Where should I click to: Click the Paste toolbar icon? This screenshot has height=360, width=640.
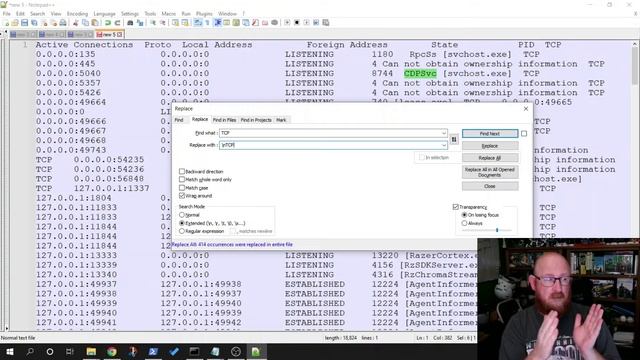pos(95,23)
